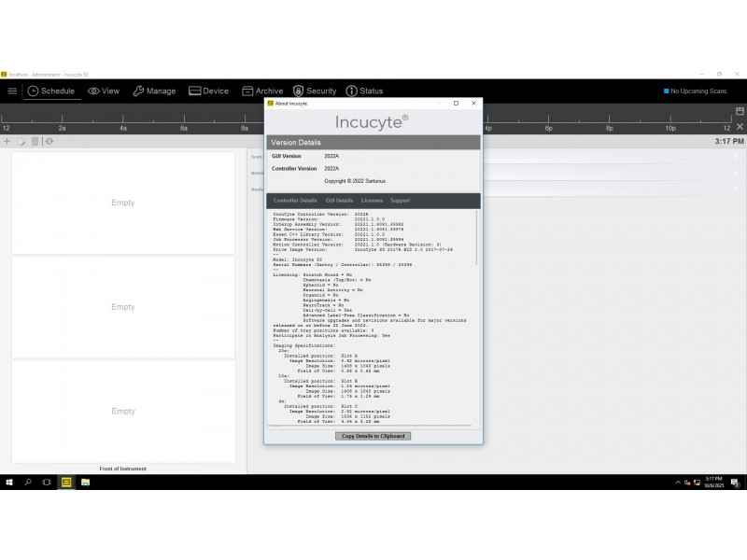This screenshot has width=747, height=560.
Task: Select the bottom Empty tray slot
Action: tap(123, 412)
